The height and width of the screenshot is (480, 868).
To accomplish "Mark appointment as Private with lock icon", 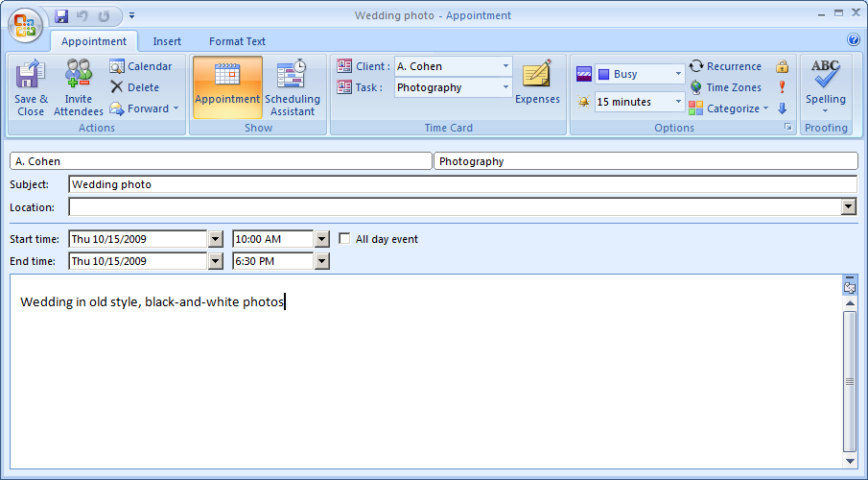I will [782, 66].
